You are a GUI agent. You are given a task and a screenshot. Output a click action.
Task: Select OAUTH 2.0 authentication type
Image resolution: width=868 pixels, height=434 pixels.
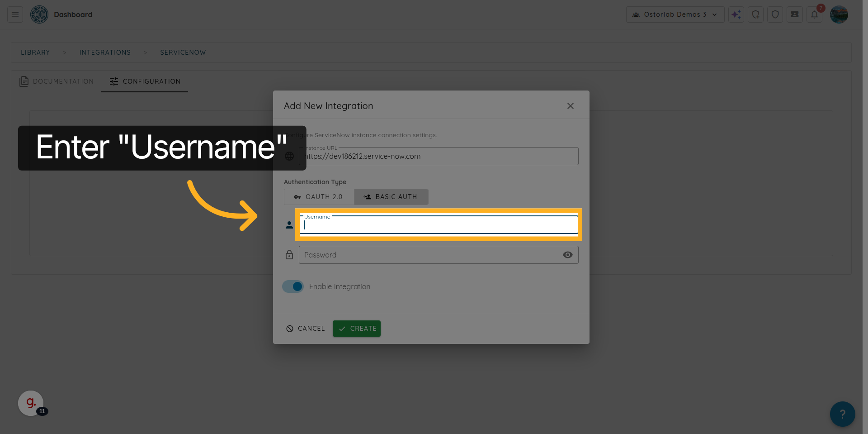tap(319, 197)
